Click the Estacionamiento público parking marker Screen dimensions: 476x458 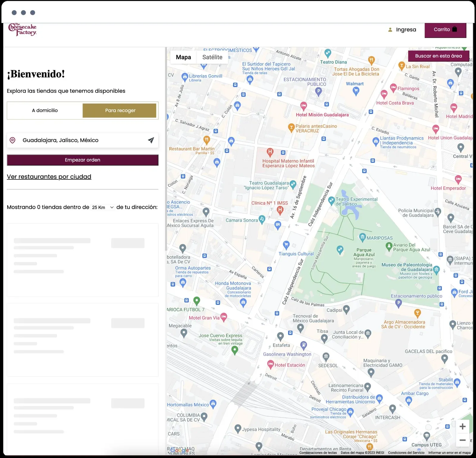click(x=398, y=303)
